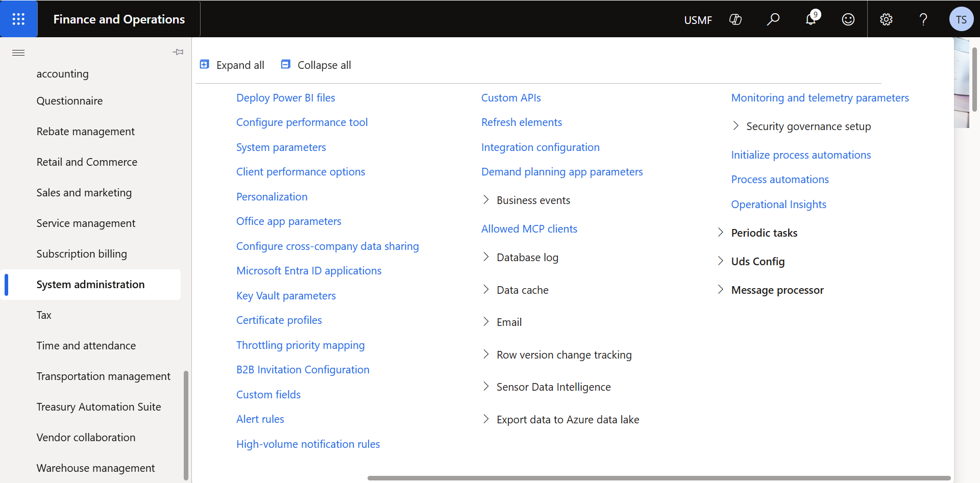Open Copilot icon in top bar
980x483 pixels.
(x=736, y=19)
